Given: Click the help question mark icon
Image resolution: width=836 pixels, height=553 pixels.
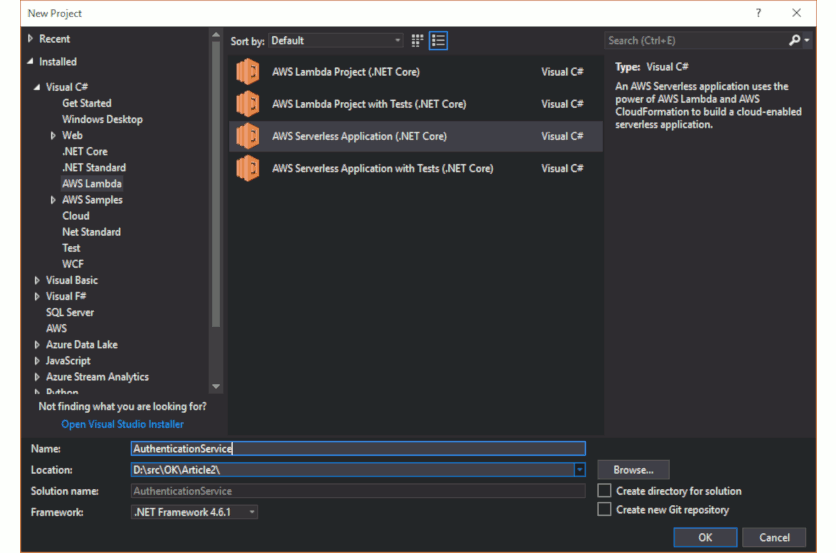Looking at the screenshot, I should point(759,13).
